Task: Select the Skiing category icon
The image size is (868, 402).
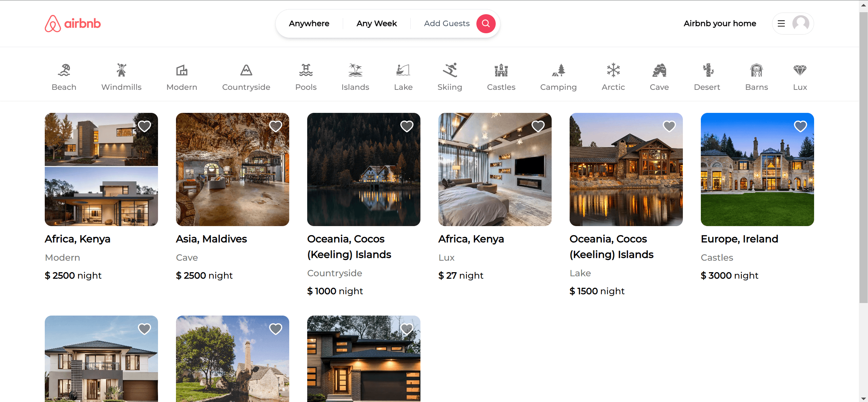Action: click(x=450, y=70)
